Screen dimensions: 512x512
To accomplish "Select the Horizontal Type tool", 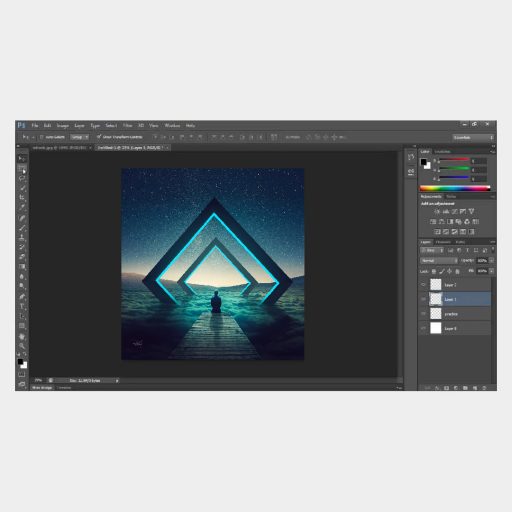I will point(22,306).
